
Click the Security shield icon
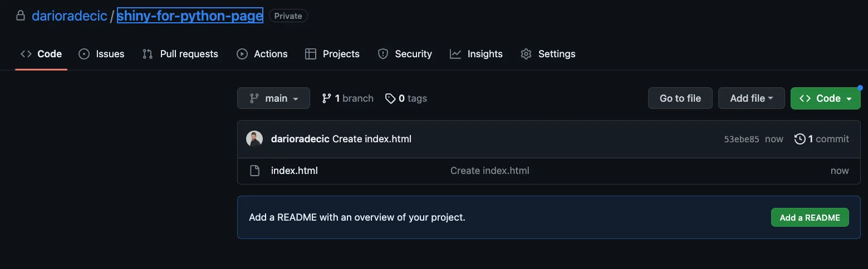coord(383,54)
